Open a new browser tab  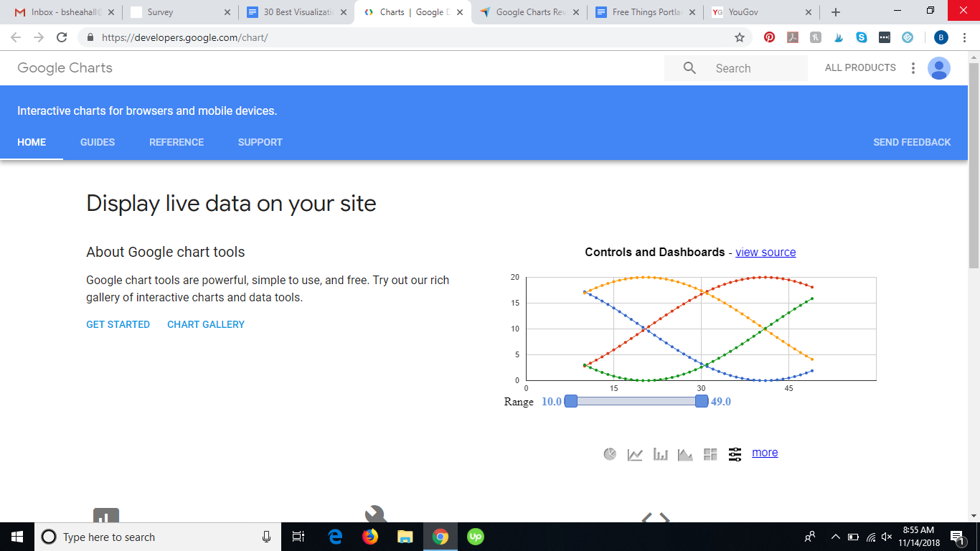836,12
